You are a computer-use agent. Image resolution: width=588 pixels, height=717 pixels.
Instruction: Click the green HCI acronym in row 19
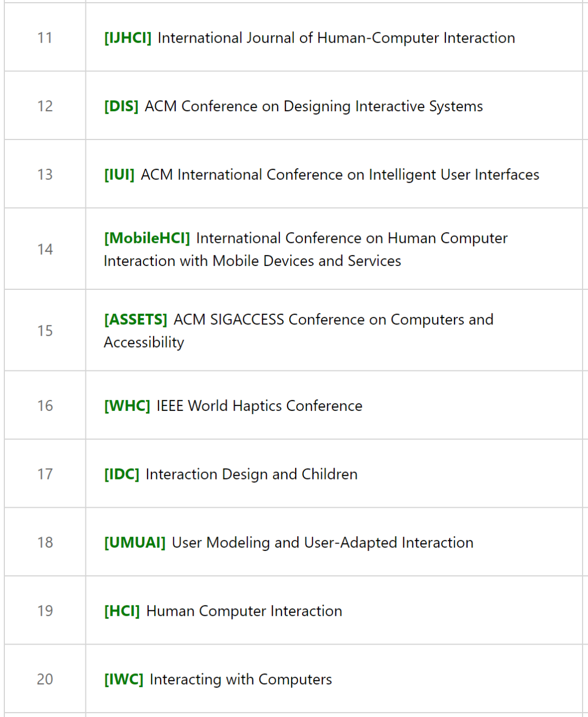coord(122,611)
